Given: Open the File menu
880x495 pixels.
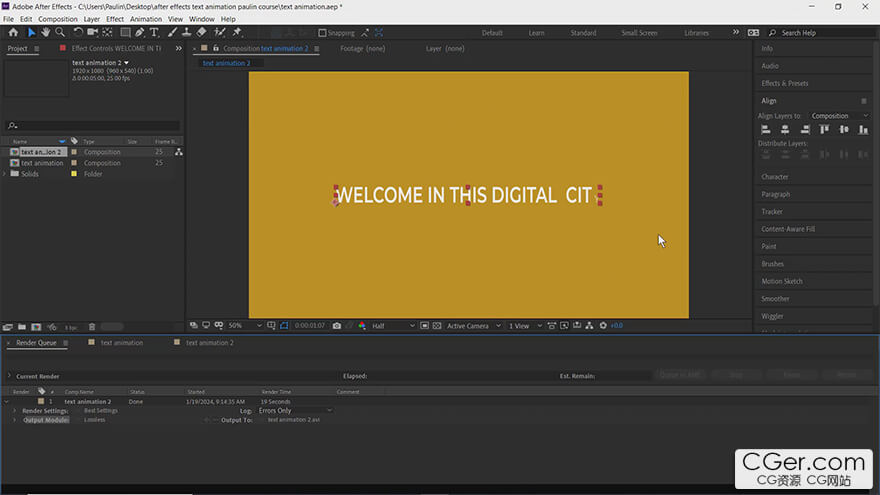Looking at the screenshot, I should point(8,19).
